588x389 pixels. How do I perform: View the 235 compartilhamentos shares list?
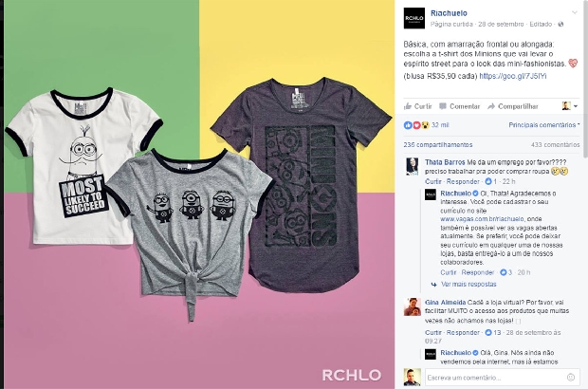click(x=438, y=145)
